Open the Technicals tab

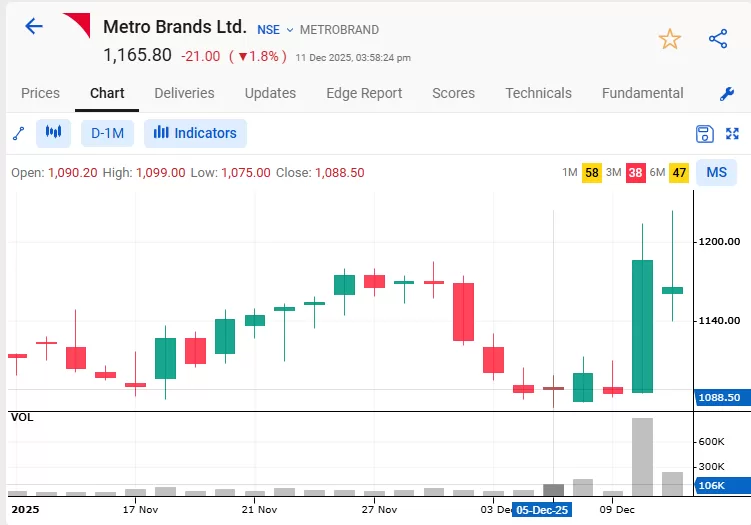pos(538,93)
